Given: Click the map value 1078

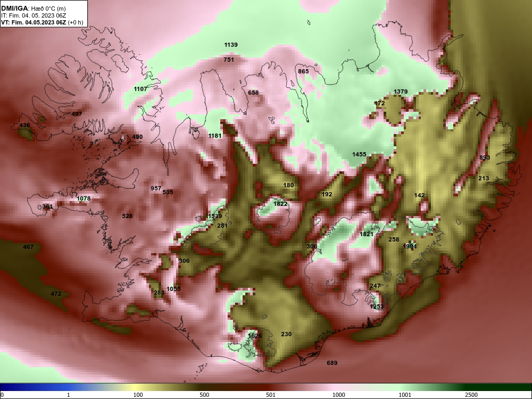Looking at the screenshot, I should click(84, 198).
